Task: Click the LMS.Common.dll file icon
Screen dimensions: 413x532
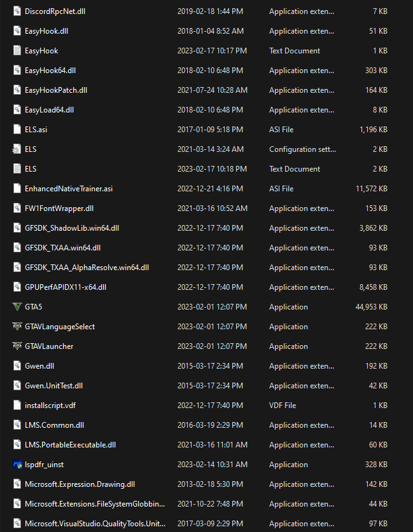Action: pos(17,425)
